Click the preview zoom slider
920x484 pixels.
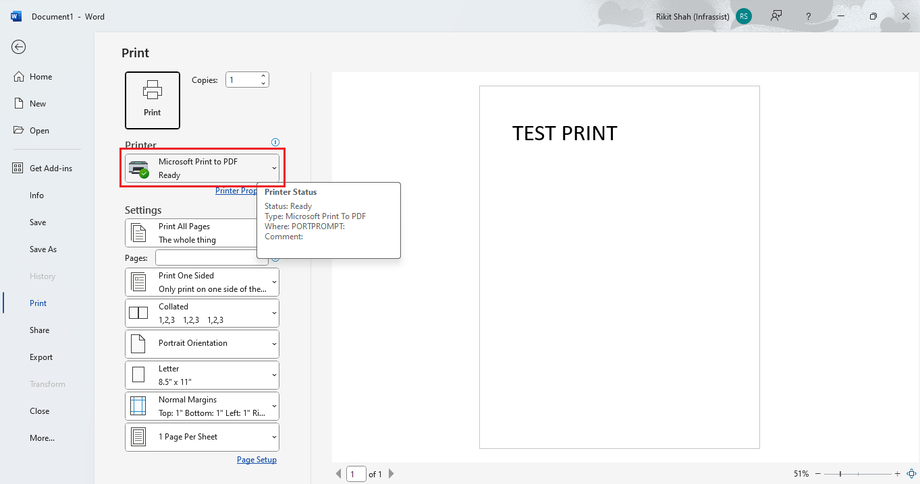click(x=857, y=473)
